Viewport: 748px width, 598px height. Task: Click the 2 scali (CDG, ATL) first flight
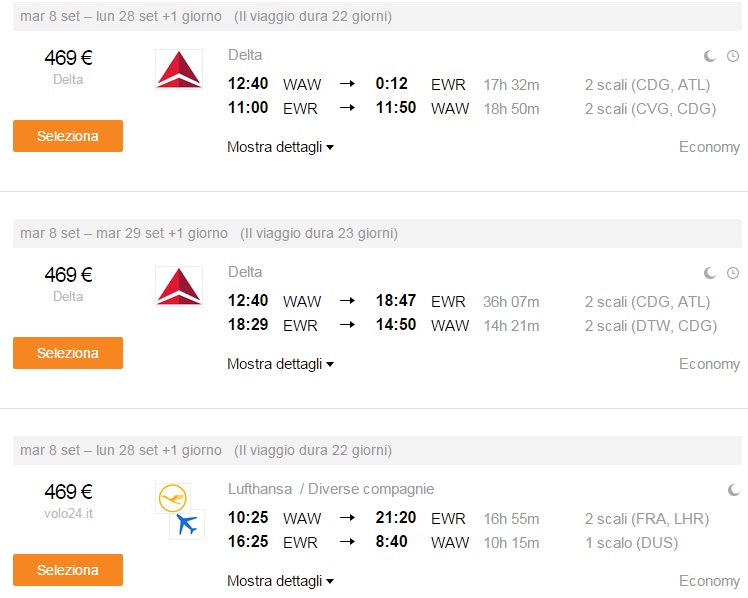[647, 85]
